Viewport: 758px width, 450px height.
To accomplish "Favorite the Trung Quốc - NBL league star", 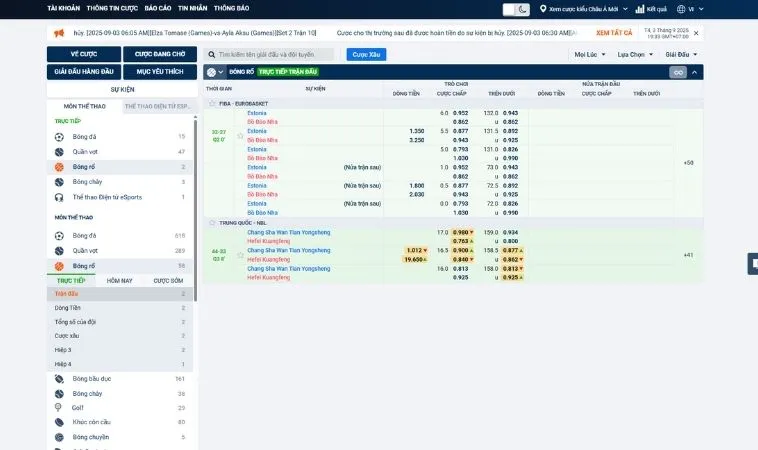I will 212,222.
